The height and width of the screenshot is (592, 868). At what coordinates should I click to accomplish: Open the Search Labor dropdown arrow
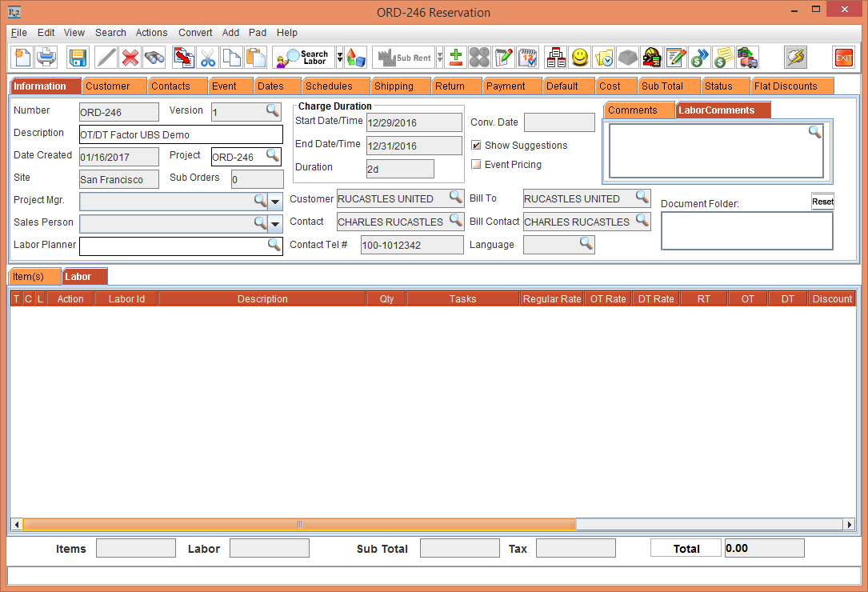(x=339, y=58)
